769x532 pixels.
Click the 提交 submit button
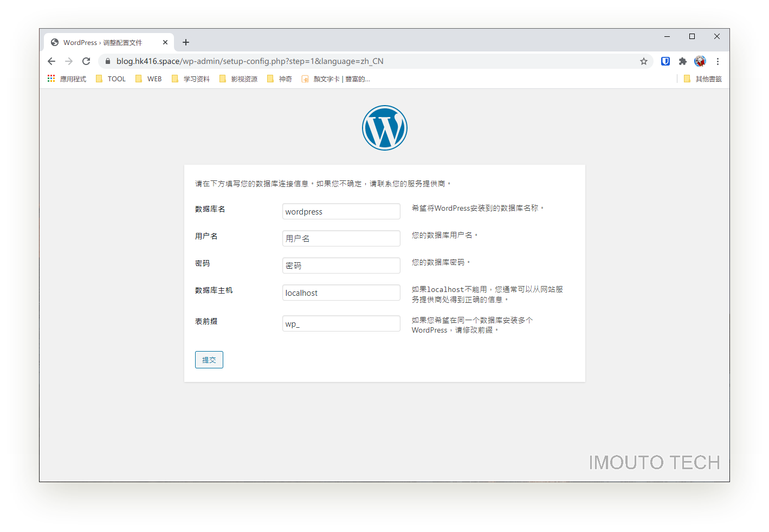209,360
